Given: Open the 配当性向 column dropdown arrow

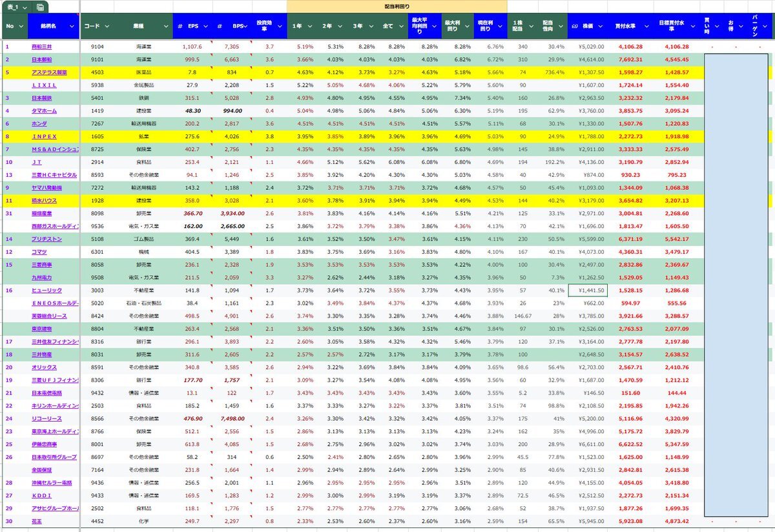Looking at the screenshot, I should pos(562,26).
